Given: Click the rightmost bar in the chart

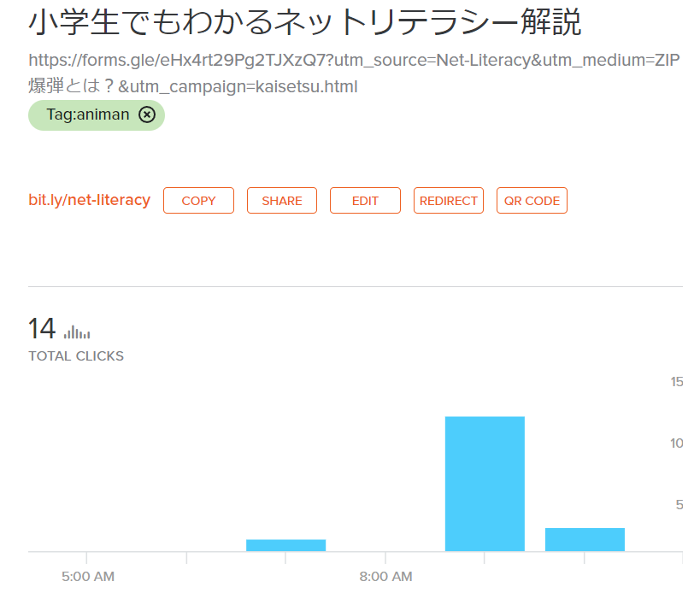Looking at the screenshot, I should point(585,539).
